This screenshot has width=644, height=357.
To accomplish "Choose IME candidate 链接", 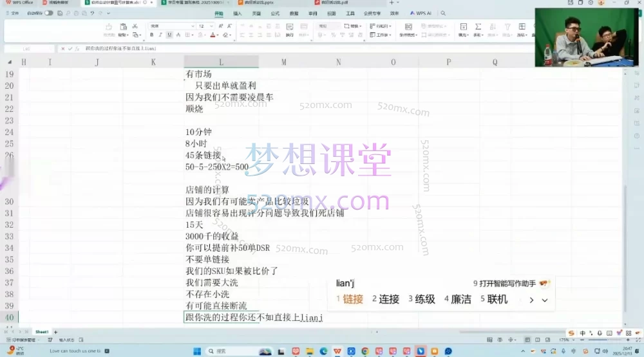I will pos(350,299).
